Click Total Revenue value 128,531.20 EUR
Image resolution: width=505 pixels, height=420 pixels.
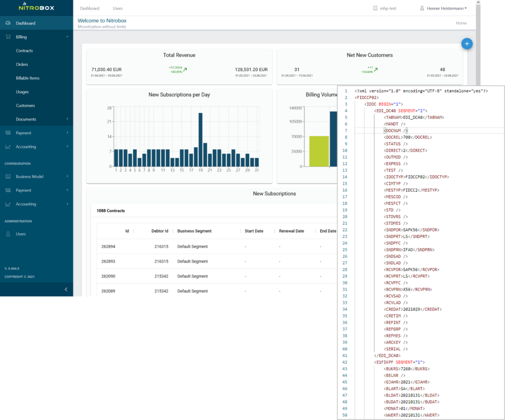point(251,70)
